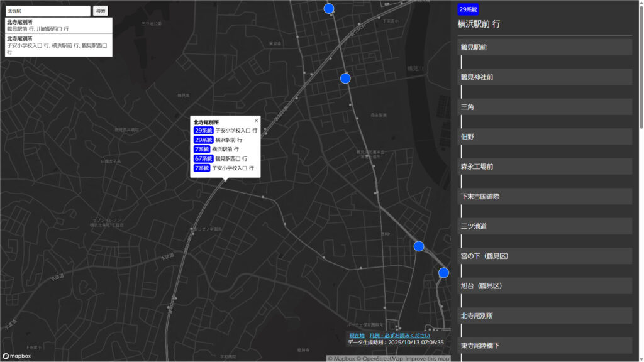Choose search result listing 川崎駅西口 行
644x362 pixels.
click(x=56, y=26)
